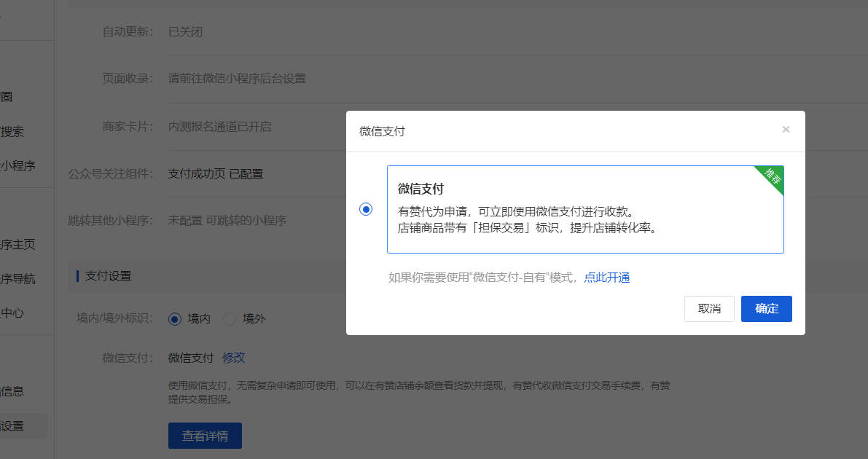
Task: Click the 修改 link next to 微信支付
Action: (234, 358)
